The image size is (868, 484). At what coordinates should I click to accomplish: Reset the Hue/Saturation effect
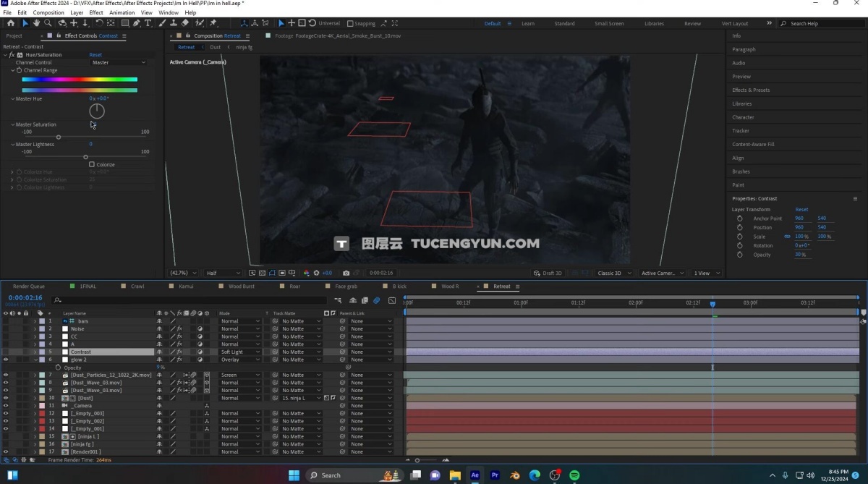(x=95, y=55)
